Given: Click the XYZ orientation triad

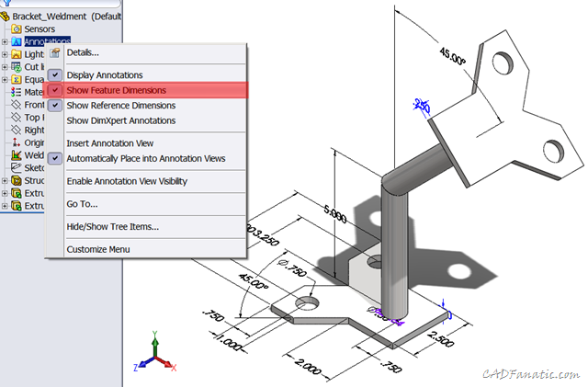Looking at the screenshot, I should (x=155, y=352).
